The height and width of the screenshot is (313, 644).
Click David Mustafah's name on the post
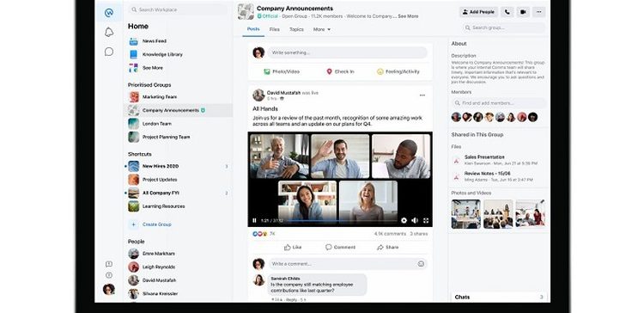click(x=284, y=93)
